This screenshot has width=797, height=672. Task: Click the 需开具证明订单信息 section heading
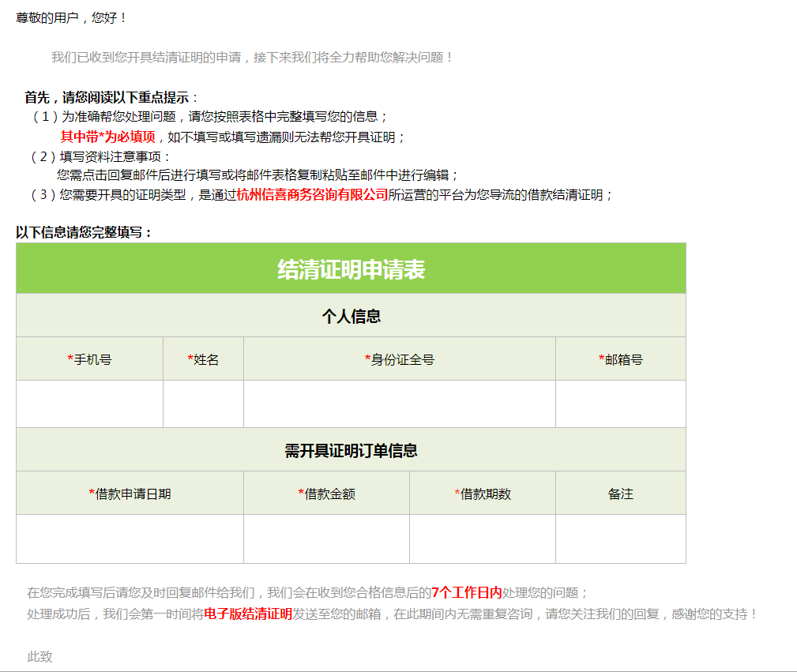pos(351,450)
